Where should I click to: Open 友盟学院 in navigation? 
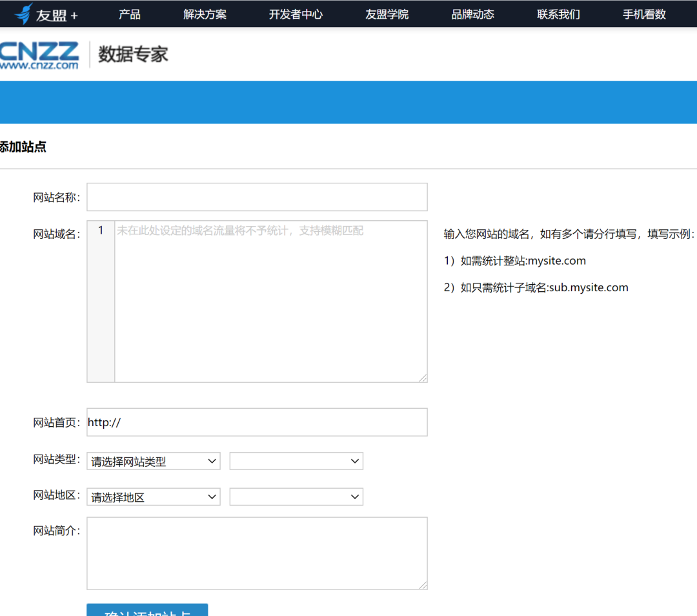387,14
